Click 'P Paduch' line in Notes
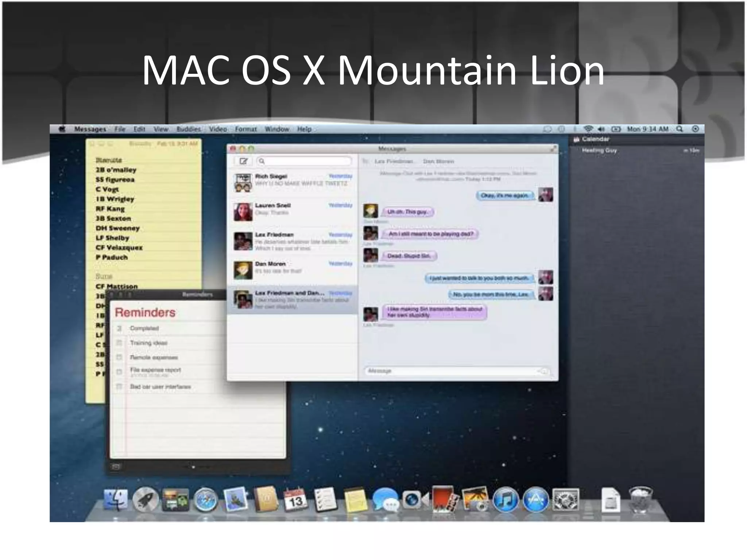 112,257
